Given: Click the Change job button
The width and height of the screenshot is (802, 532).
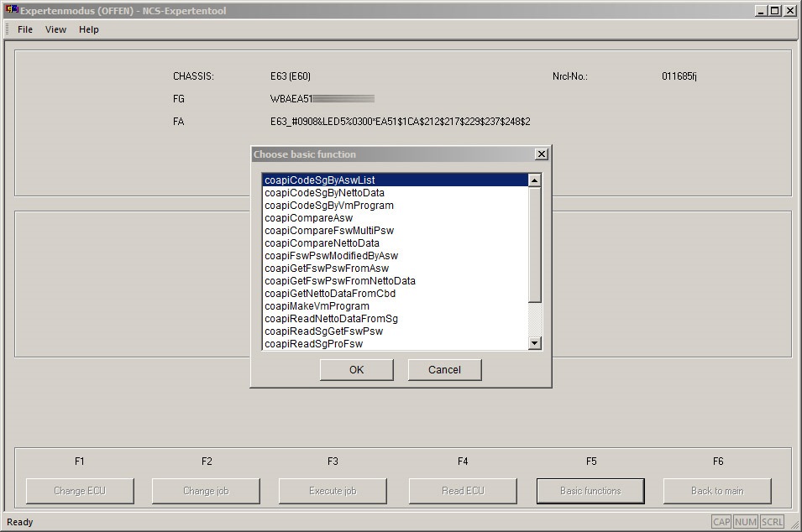Looking at the screenshot, I should click(206, 491).
